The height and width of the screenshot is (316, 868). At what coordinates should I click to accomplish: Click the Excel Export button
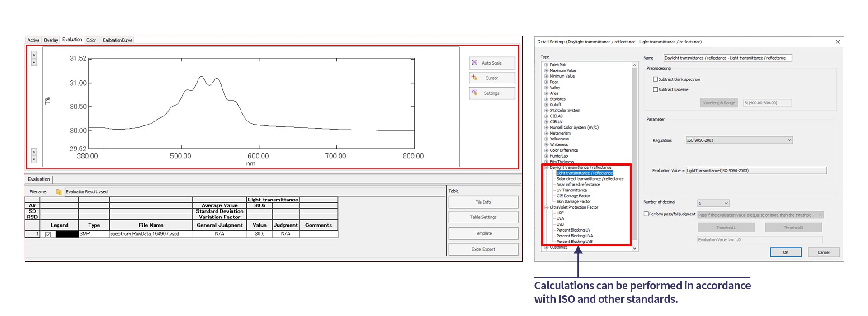483,249
